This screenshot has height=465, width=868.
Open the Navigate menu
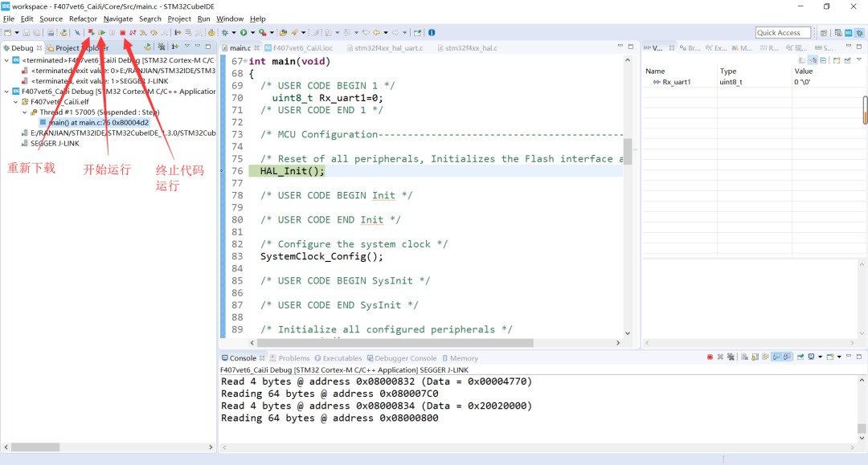(118, 18)
